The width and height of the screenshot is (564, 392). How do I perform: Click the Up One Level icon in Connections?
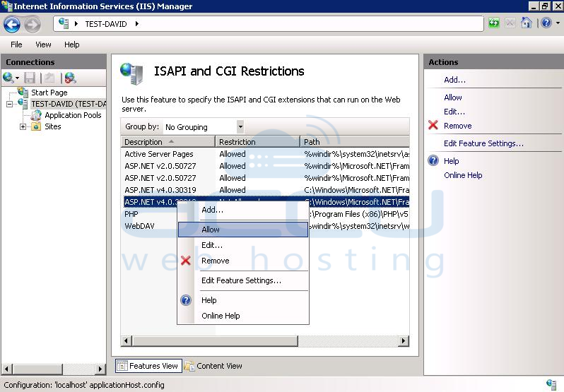pyautogui.click(x=49, y=78)
